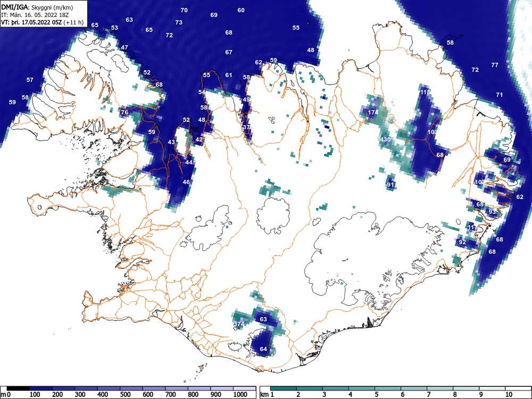Click the visibility value '92' in the southeast
The width and height of the screenshot is (532, 399).
coord(462,242)
